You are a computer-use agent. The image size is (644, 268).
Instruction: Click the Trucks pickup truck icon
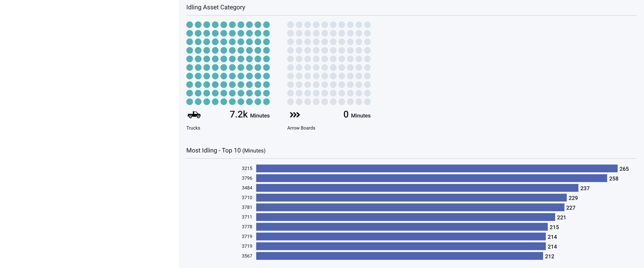point(194,115)
